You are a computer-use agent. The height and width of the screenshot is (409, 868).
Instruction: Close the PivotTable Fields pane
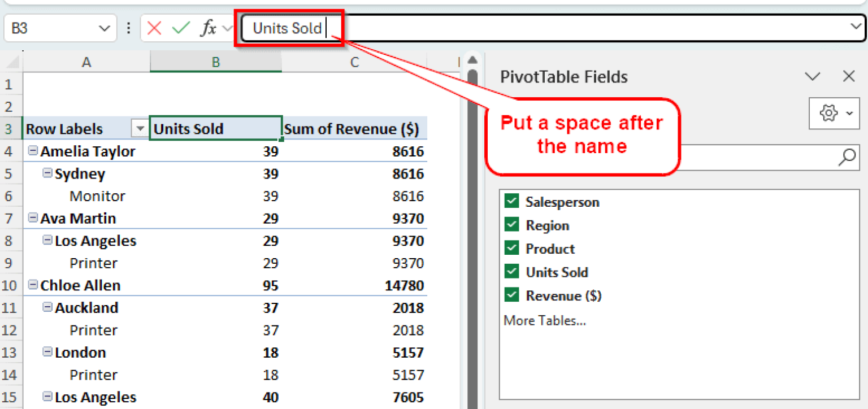coord(848,76)
